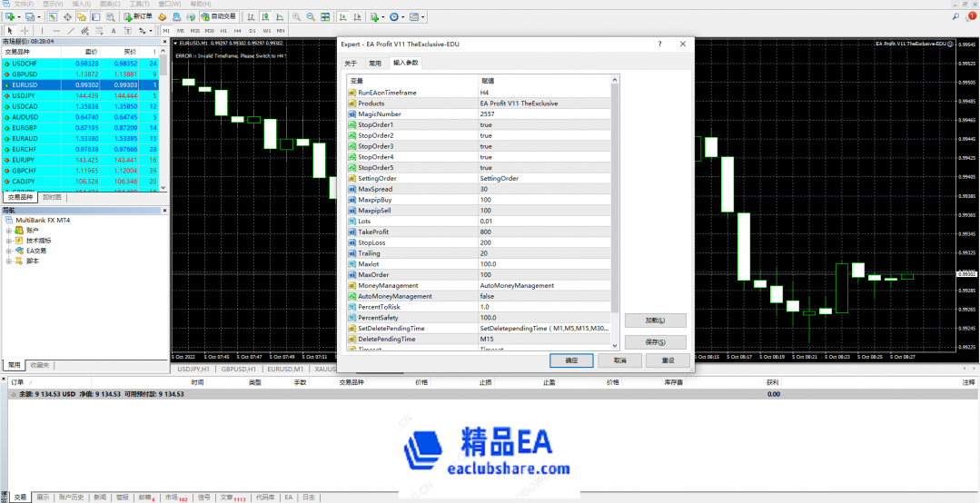Toggle the Terminal panel icon
Image resolution: width=980 pixels, height=503 pixels.
[x=95, y=17]
